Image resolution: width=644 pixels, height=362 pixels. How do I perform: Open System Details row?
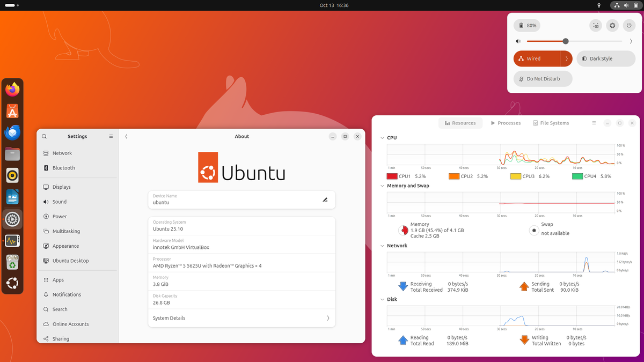click(241, 318)
